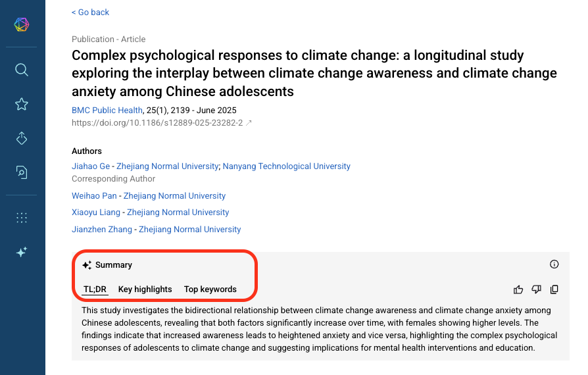Click the AI sparkle icon in sidebar
588x375 pixels.
point(22,252)
